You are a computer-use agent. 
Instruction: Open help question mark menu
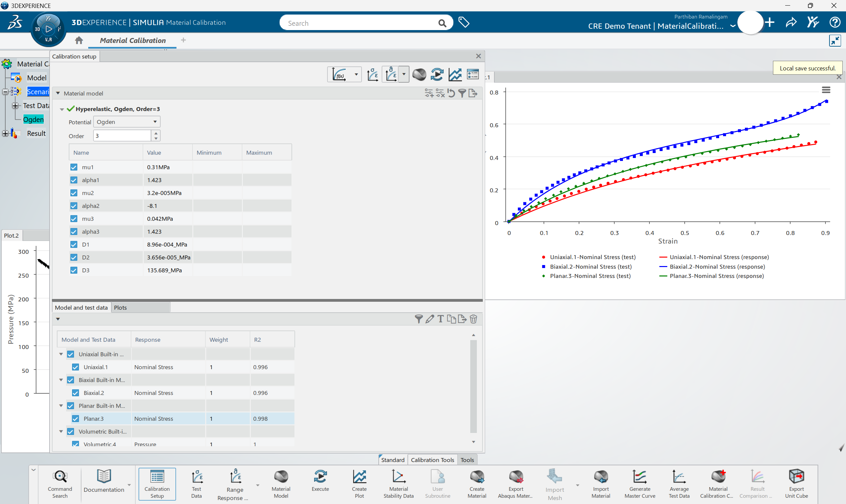[x=835, y=22]
